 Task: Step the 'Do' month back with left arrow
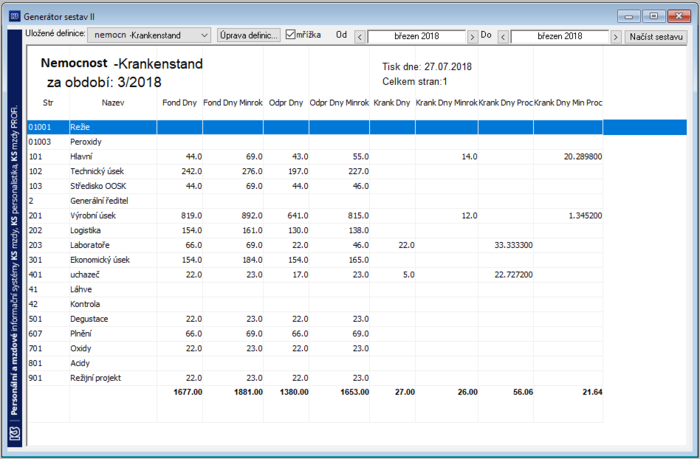[x=503, y=37]
